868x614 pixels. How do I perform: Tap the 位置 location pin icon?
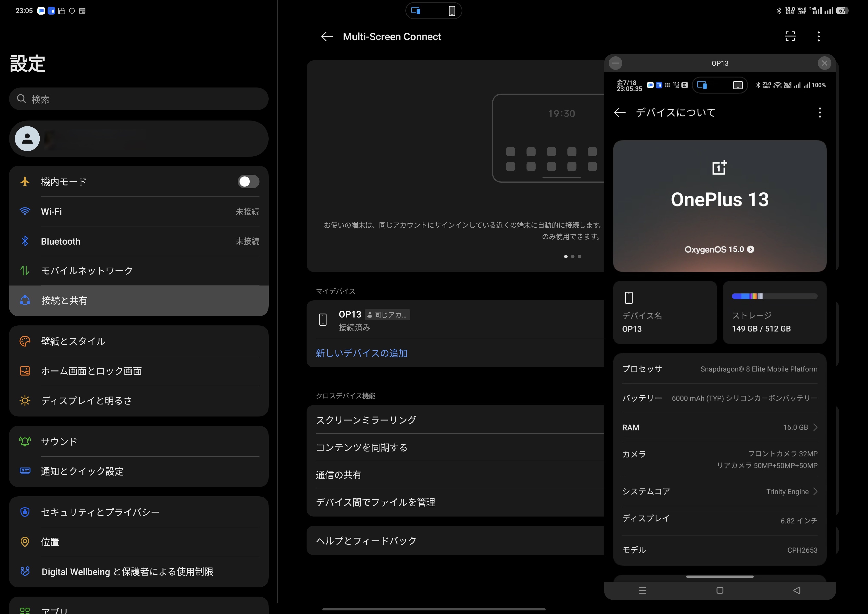[25, 542]
